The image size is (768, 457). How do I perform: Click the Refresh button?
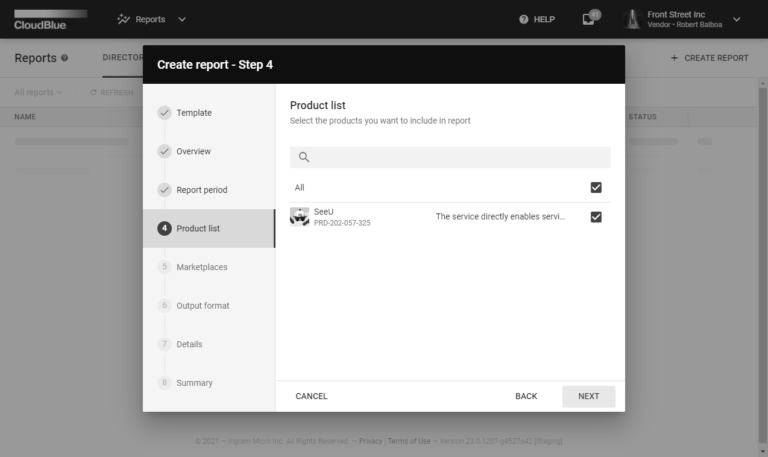pos(112,92)
